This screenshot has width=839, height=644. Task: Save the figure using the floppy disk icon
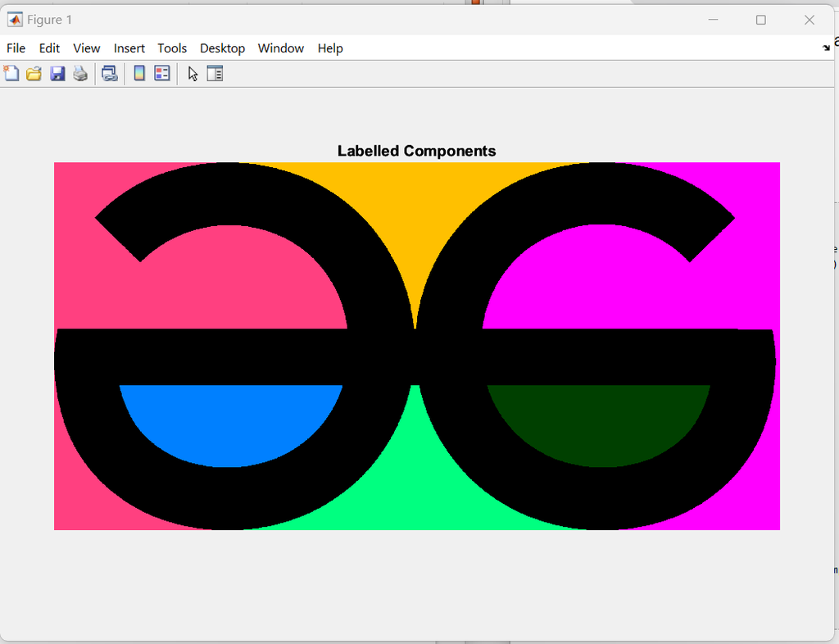pyautogui.click(x=57, y=74)
